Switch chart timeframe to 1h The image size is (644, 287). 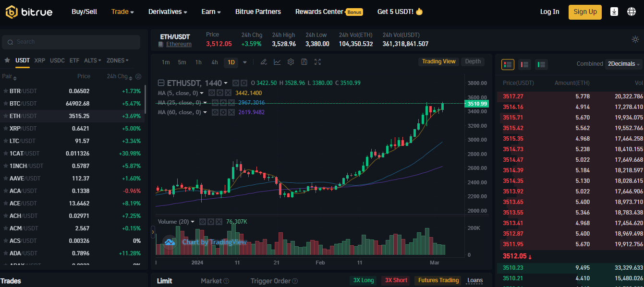click(198, 62)
